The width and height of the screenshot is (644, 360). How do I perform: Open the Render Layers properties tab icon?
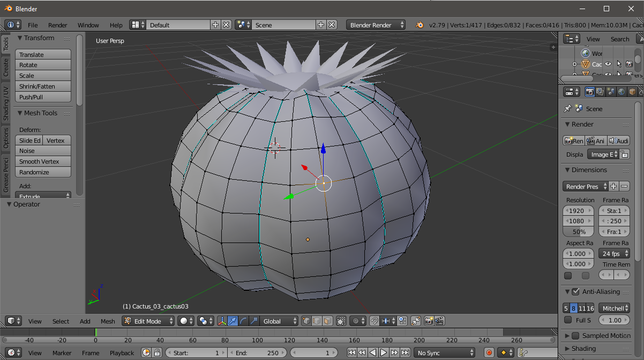click(x=600, y=92)
